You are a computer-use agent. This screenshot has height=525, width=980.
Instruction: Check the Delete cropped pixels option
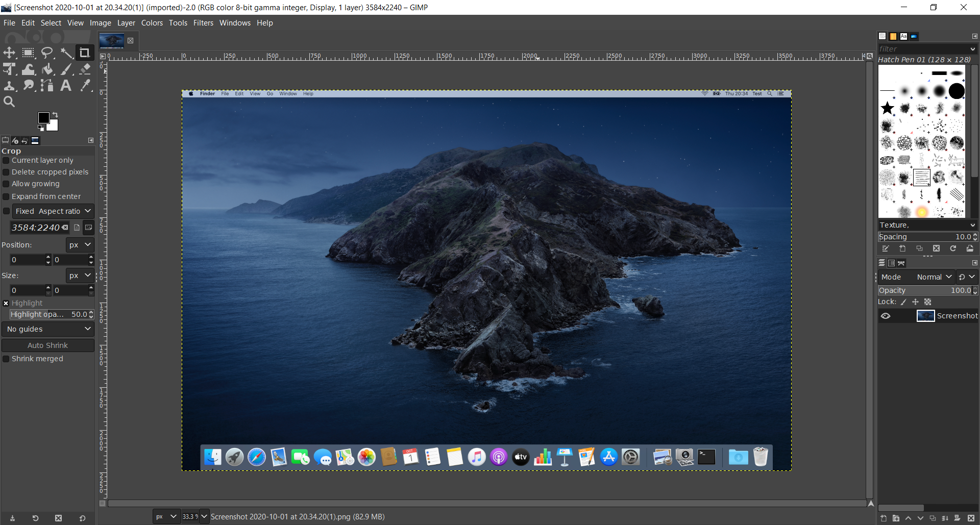pos(6,172)
